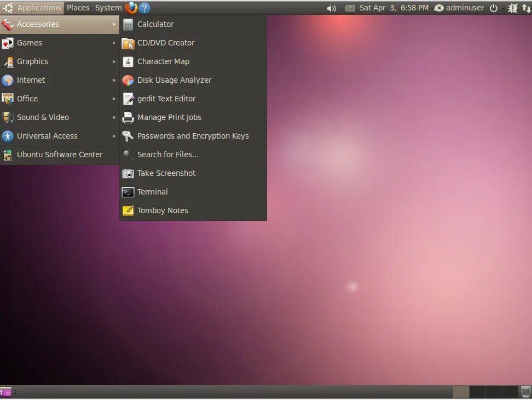The height and width of the screenshot is (400, 532).
Task: Click "Passwords and Encryption Keys" label
Action: (193, 136)
